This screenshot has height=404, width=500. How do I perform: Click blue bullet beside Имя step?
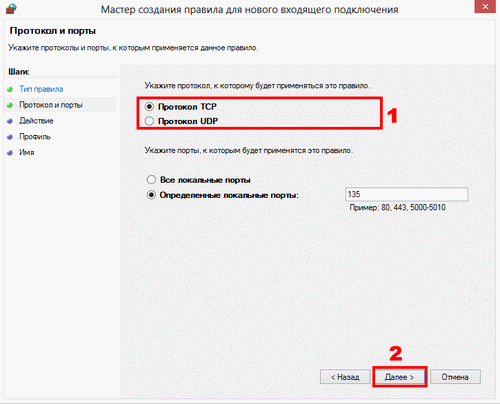[10, 153]
